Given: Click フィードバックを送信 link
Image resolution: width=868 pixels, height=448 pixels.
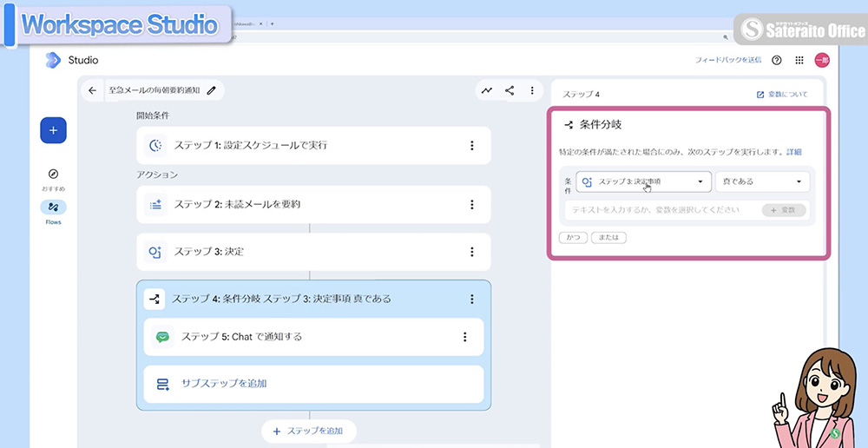Looking at the screenshot, I should pyautogui.click(x=728, y=61).
